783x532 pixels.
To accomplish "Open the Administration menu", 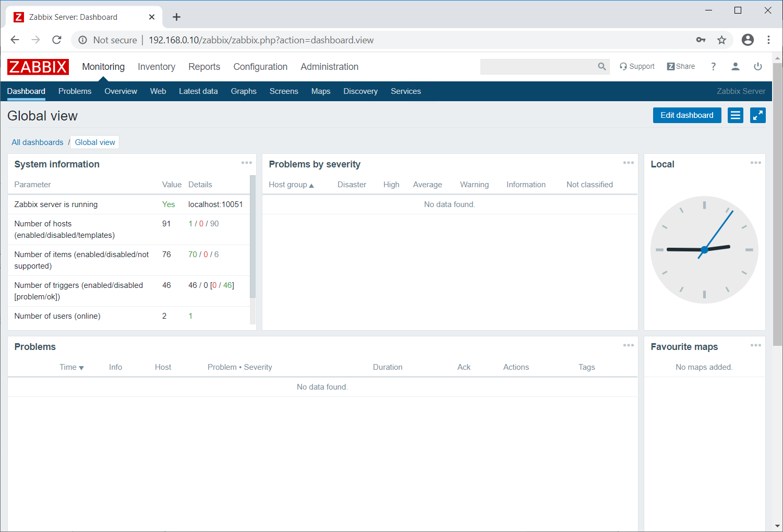I will [x=329, y=67].
